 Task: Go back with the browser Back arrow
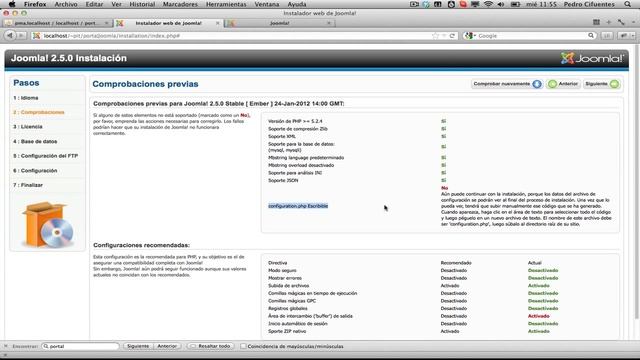click(x=10, y=36)
